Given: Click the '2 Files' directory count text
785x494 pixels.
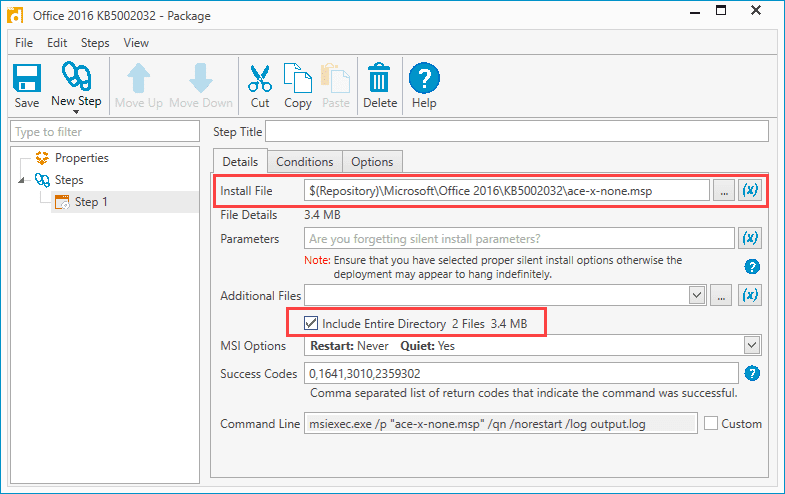Looking at the screenshot, I should tap(468, 324).
